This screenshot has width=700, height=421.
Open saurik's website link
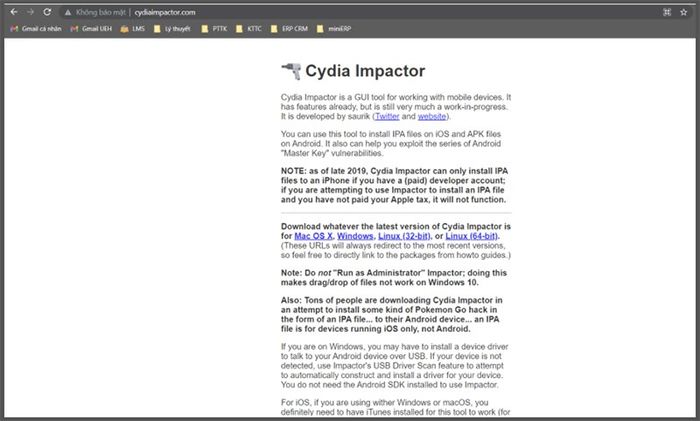coord(432,117)
